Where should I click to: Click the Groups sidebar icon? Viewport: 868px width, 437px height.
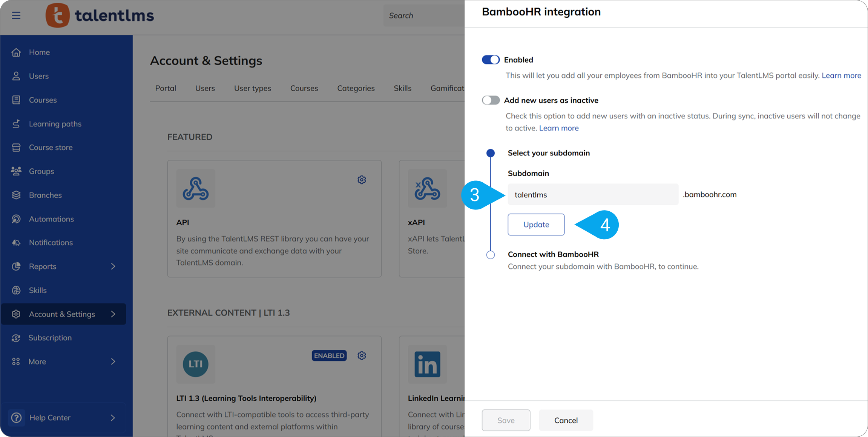[x=16, y=171]
